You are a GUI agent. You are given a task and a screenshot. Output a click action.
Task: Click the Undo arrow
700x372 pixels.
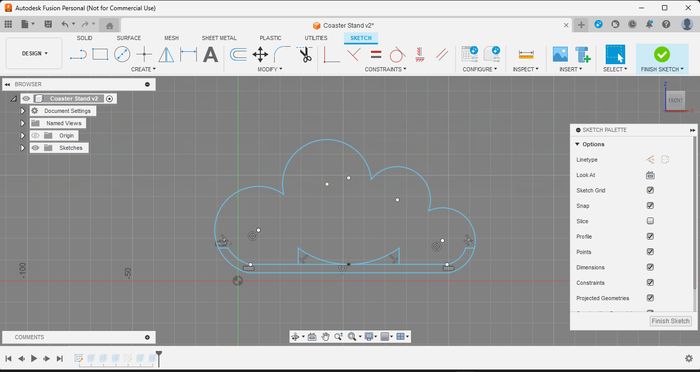(65, 25)
